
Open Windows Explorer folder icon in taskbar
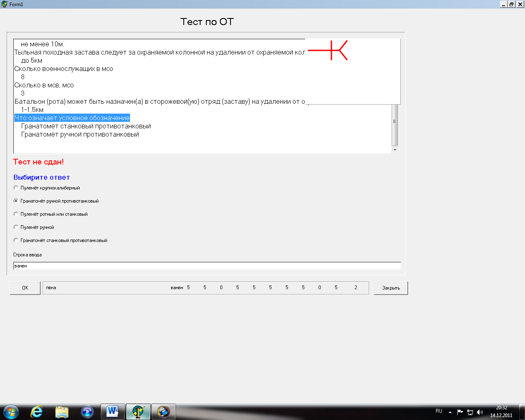[x=62, y=412]
